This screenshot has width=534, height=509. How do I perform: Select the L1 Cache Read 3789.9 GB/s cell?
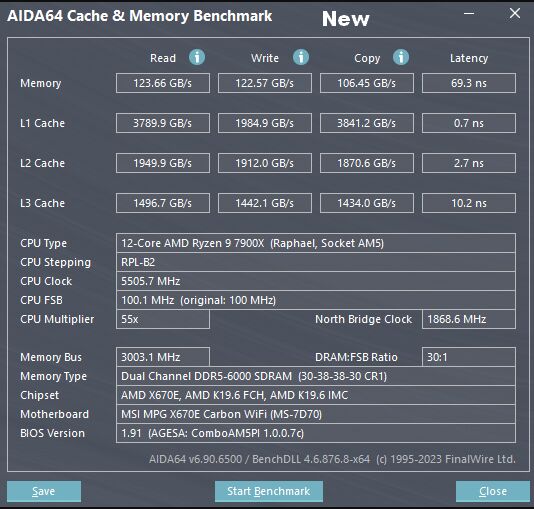pyautogui.click(x=163, y=123)
